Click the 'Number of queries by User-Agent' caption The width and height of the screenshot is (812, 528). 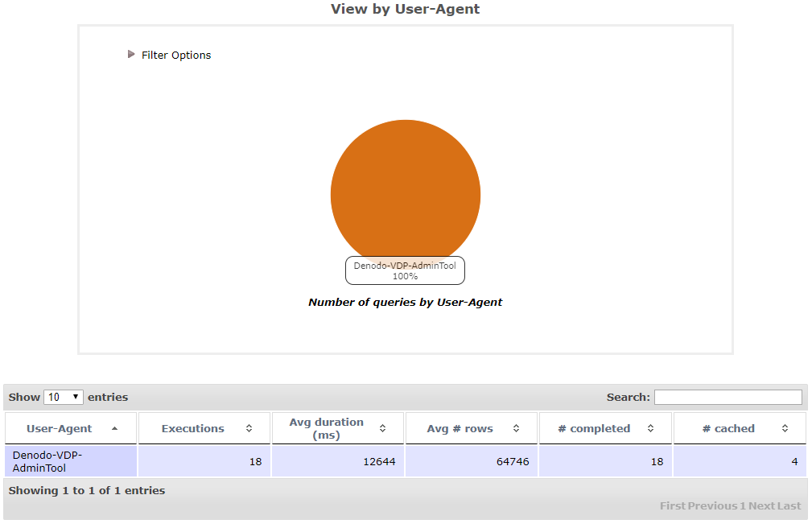[405, 302]
